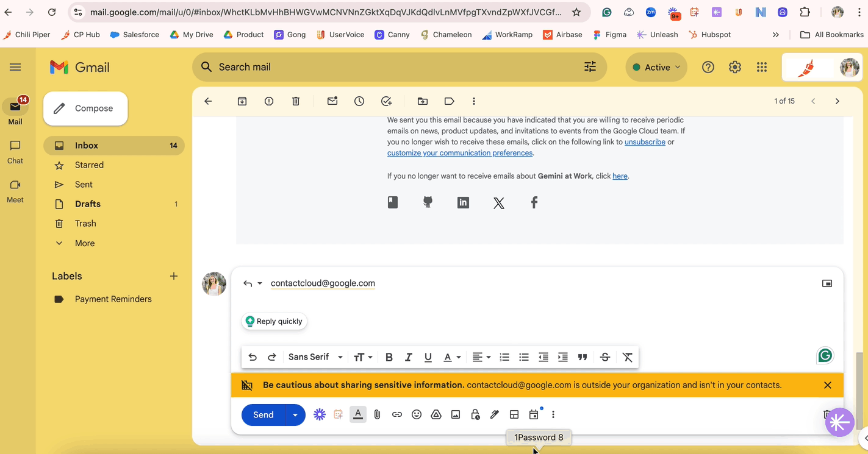Click the Reply quickly chip
This screenshot has width=868, height=454.
coord(274,321)
